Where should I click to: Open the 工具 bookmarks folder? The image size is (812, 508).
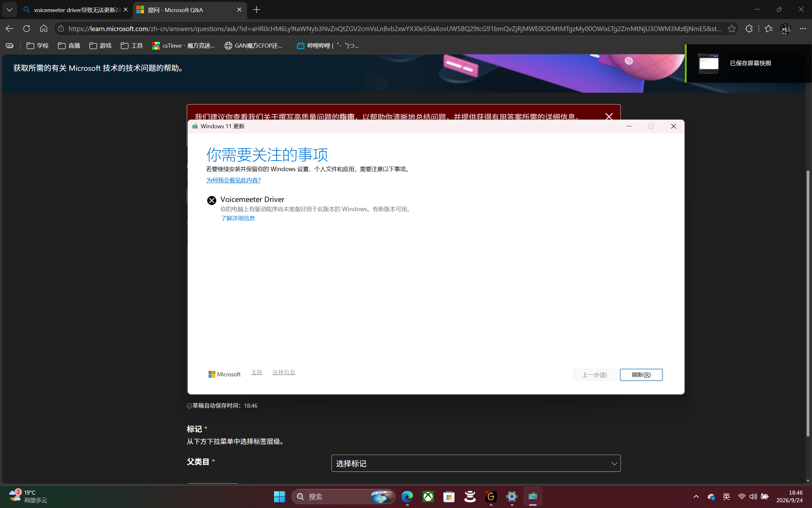coord(132,45)
